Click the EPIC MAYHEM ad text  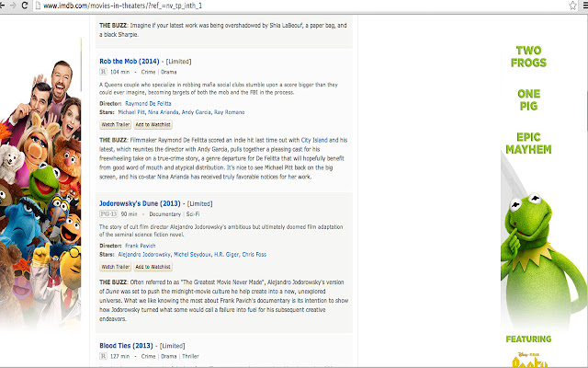click(528, 144)
